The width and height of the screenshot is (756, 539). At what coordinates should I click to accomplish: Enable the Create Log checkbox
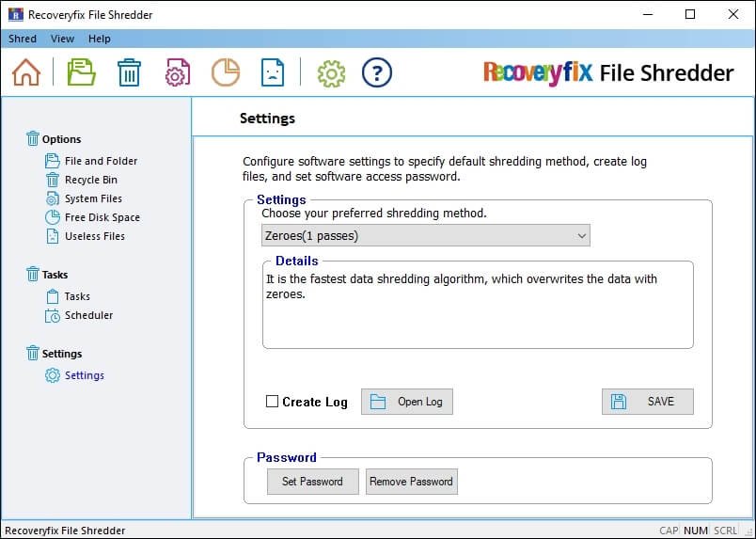[x=273, y=402]
